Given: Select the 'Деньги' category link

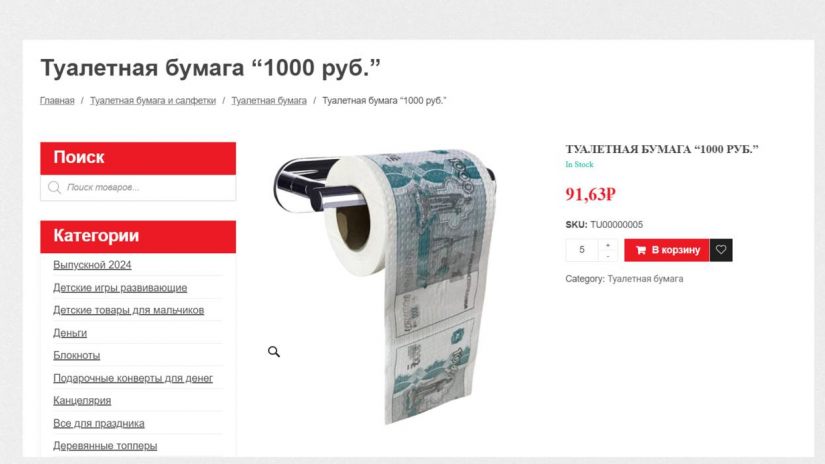Looking at the screenshot, I should click(70, 333).
